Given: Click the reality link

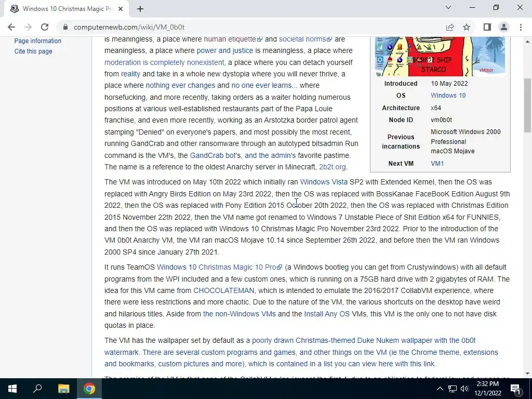Looking at the screenshot, I should [x=130, y=74].
